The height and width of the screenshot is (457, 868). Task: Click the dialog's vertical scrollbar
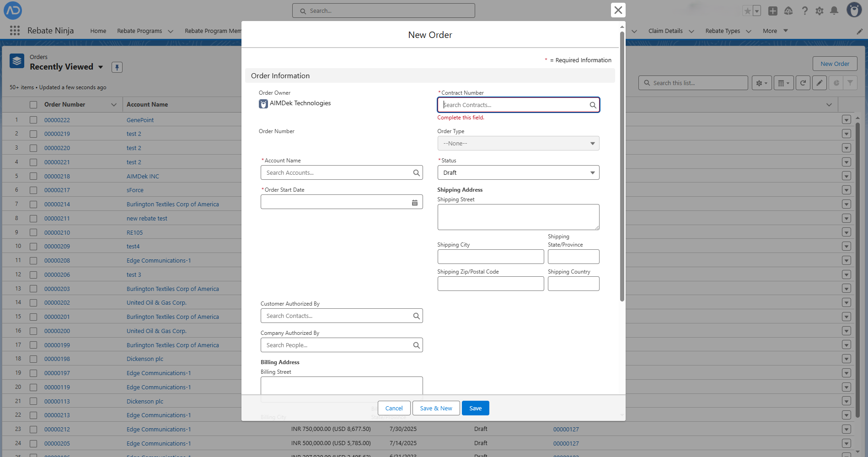pos(622,165)
